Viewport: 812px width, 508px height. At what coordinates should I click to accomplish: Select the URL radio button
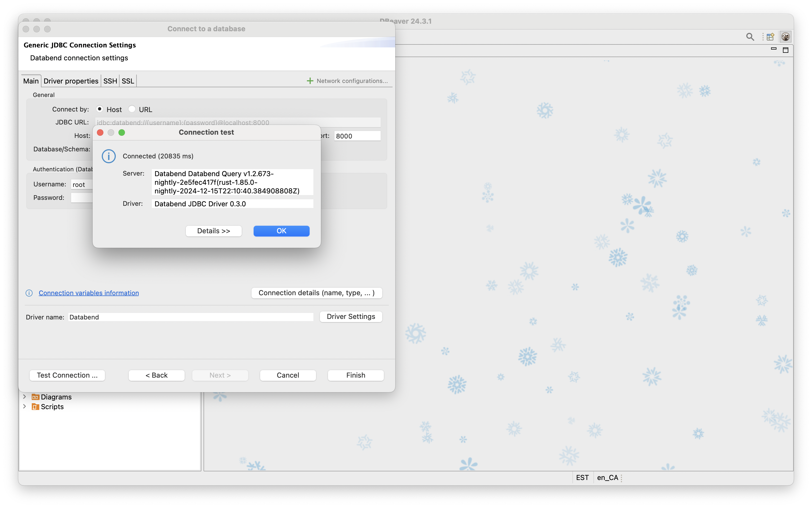pos(132,109)
